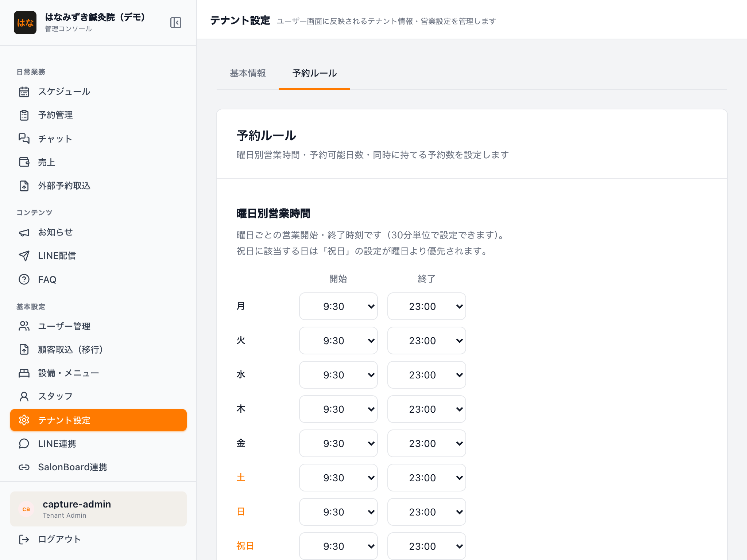
Task: Go to 予約管理 menu item
Action: (x=98, y=115)
